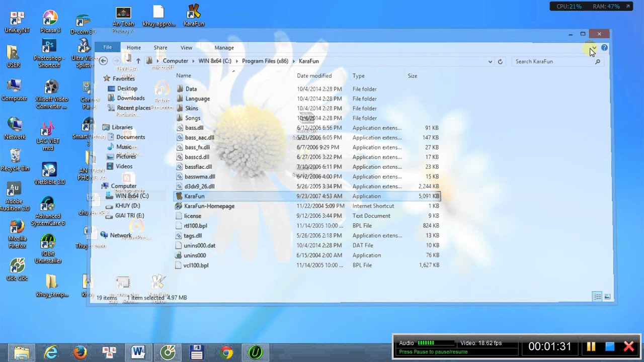Image resolution: width=644 pixels, height=362 pixels.
Task: Open IObit Uninstaller taskbar icon
Action: (x=255, y=352)
